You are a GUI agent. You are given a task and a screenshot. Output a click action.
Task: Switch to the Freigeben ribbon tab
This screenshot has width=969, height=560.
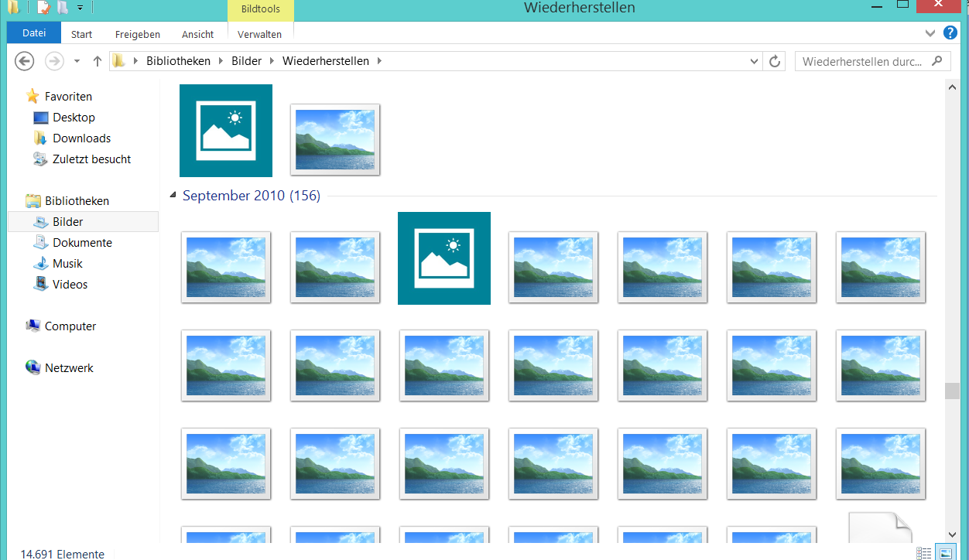tap(138, 34)
